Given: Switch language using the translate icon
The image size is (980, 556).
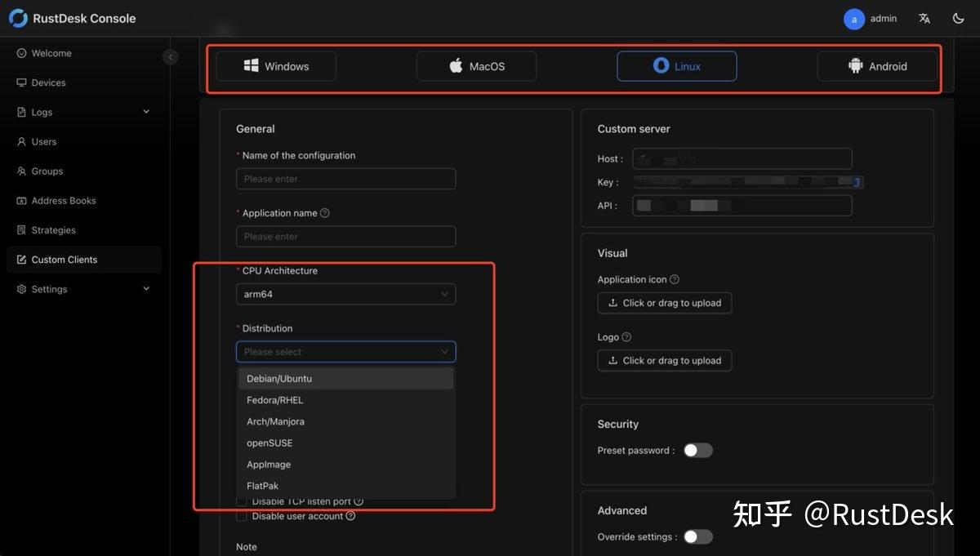Looking at the screenshot, I should pos(924,17).
